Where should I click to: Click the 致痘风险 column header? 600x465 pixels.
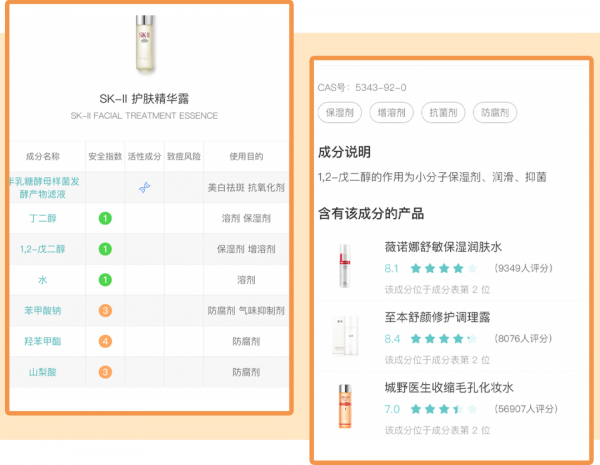184,156
